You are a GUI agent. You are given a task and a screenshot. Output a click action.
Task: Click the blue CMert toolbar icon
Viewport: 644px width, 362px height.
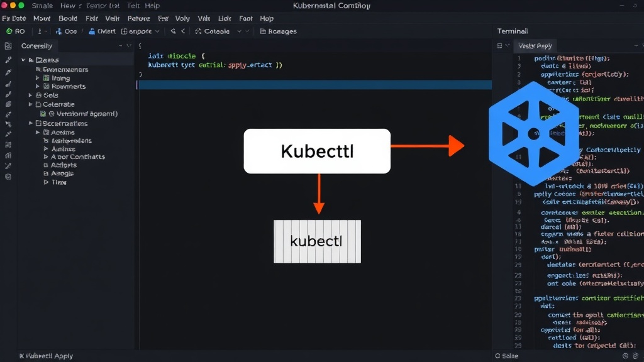[x=92, y=31]
